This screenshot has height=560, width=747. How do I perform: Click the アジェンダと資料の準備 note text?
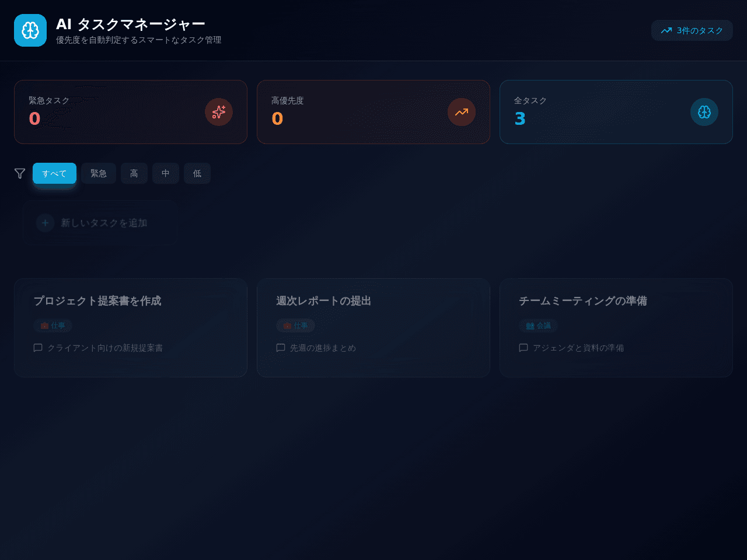(578, 348)
